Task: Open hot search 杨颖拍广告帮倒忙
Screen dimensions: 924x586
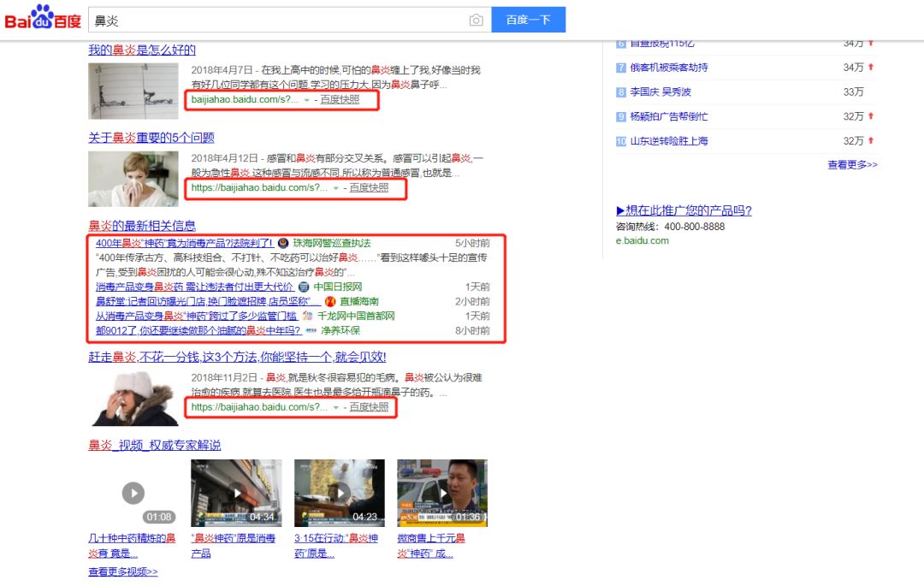Action: pos(669,116)
